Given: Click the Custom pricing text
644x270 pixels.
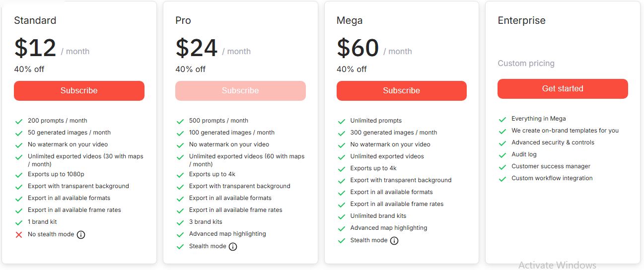Looking at the screenshot, I should tap(526, 64).
